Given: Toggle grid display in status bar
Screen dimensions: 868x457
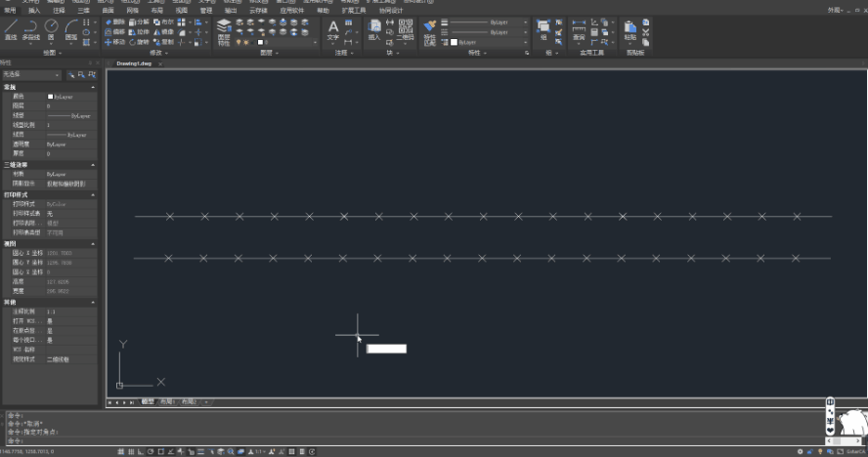Looking at the screenshot, I should click(131, 452).
